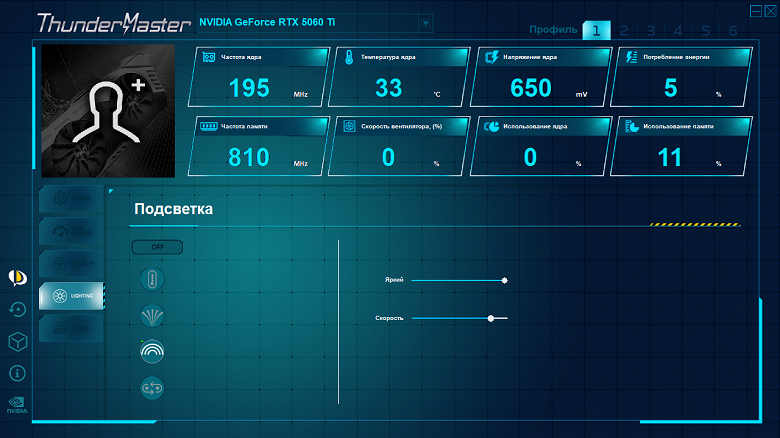Click the ThunderMaster logo
The height and width of the screenshot is (438, 780).
pos(113,23)
